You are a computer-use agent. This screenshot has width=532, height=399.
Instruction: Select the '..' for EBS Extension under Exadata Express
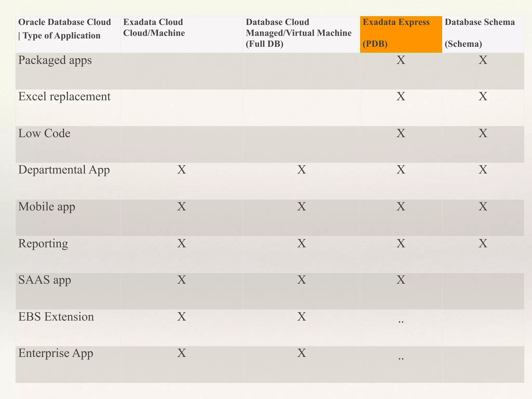[401, 322]
